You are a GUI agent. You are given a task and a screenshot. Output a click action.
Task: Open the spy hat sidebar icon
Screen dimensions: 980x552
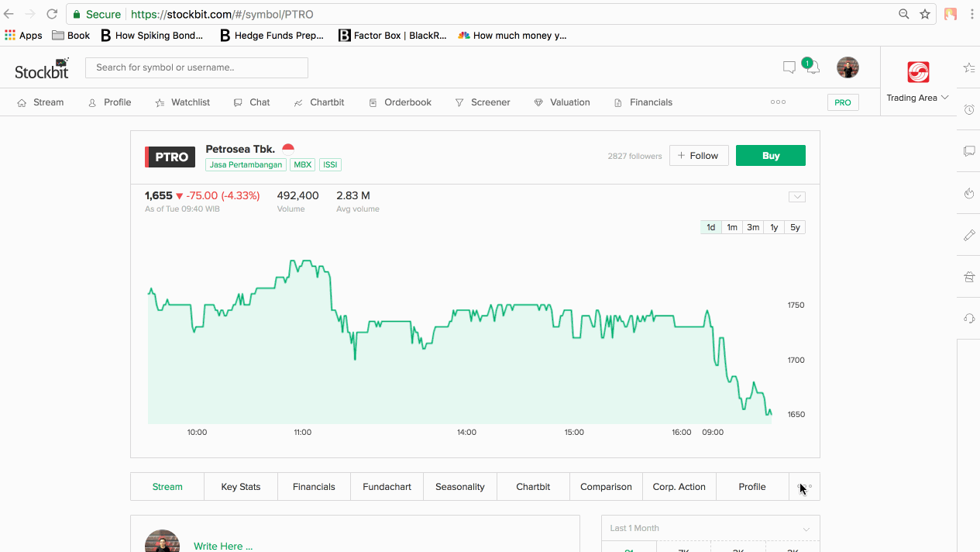point(969,277)
